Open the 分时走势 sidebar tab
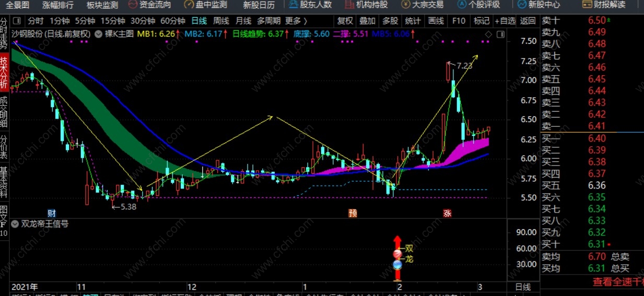Viewport: 644px width, 296px height. 4,34
